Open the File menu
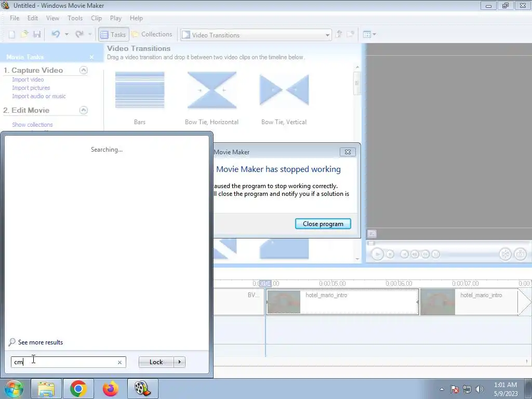The height and width of the screenshot is (399, 532). (x=15, y=18)
